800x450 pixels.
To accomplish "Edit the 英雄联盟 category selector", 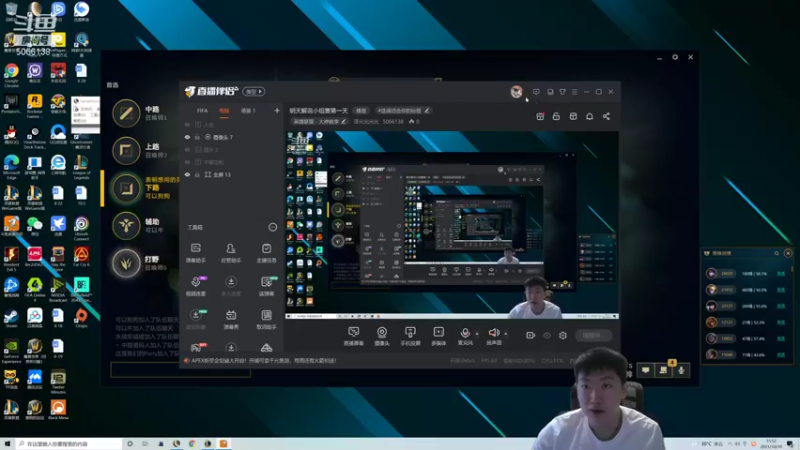I will [319, 121].
